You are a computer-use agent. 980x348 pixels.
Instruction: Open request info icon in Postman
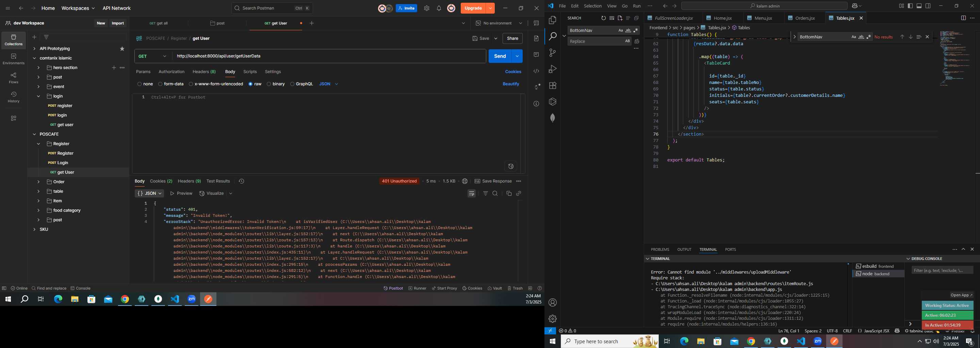point(536,104)
